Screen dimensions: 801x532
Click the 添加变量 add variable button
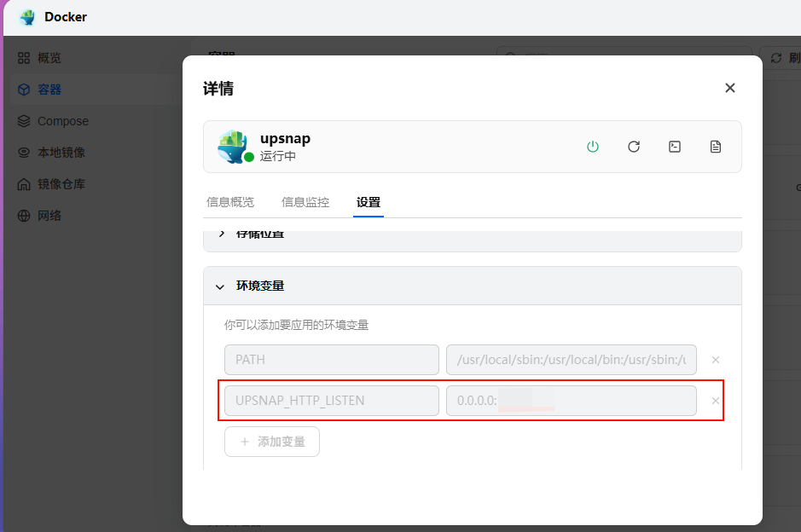pyautogui.click(x=272, y=442)
